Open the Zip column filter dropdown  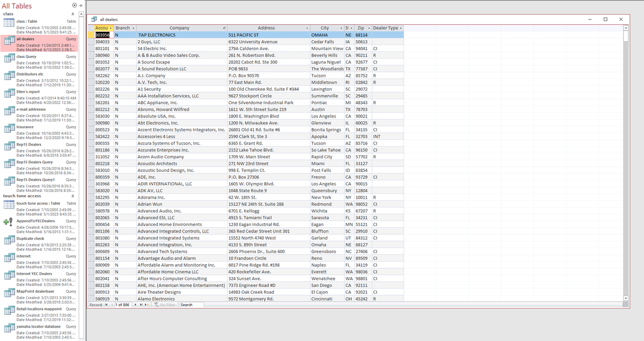(368, 28)
